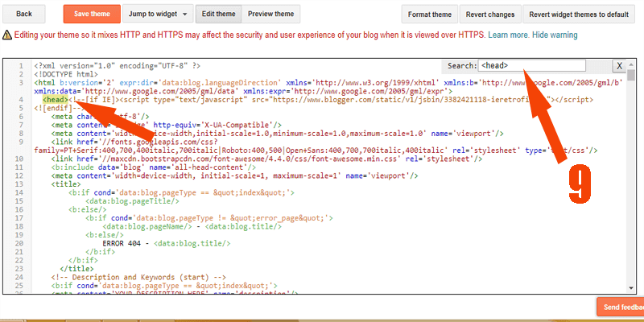Click line number 1 in gutter
Image resolution: width=644 pixels, height=322 pixels.
[21, 66]
